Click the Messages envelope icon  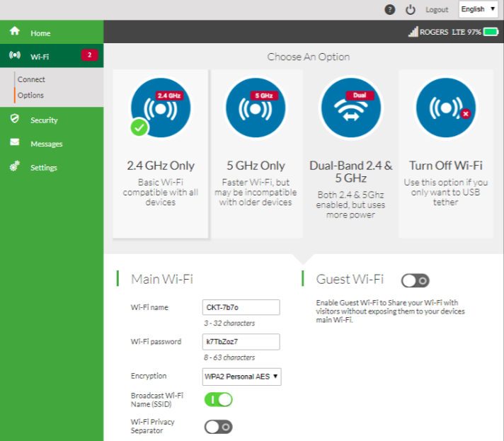tap(14, 142)
